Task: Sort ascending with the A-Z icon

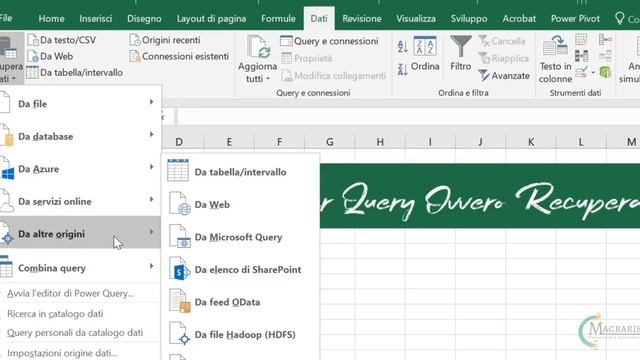Action: click(402, 46)
